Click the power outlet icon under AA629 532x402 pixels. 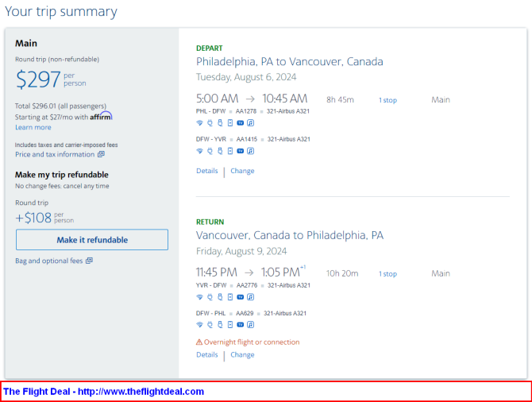pyautogui.click(x=210, y=325)
